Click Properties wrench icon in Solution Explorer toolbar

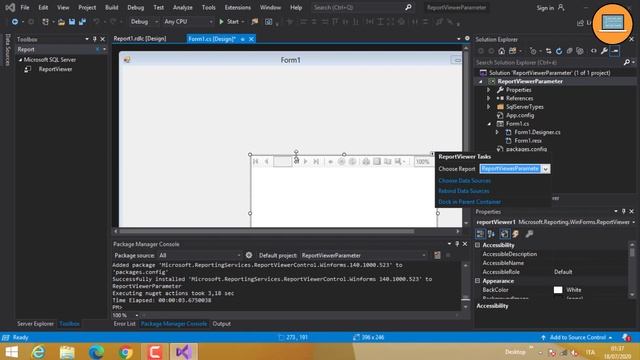coord(604,51)
